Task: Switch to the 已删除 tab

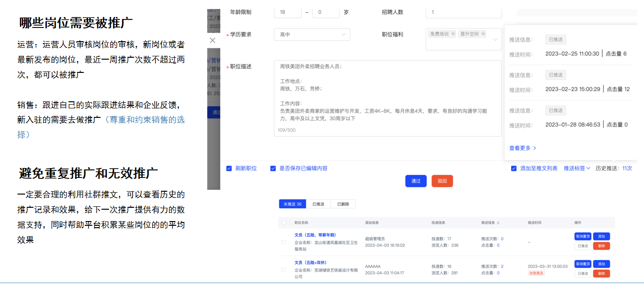Action: point(343,204)
